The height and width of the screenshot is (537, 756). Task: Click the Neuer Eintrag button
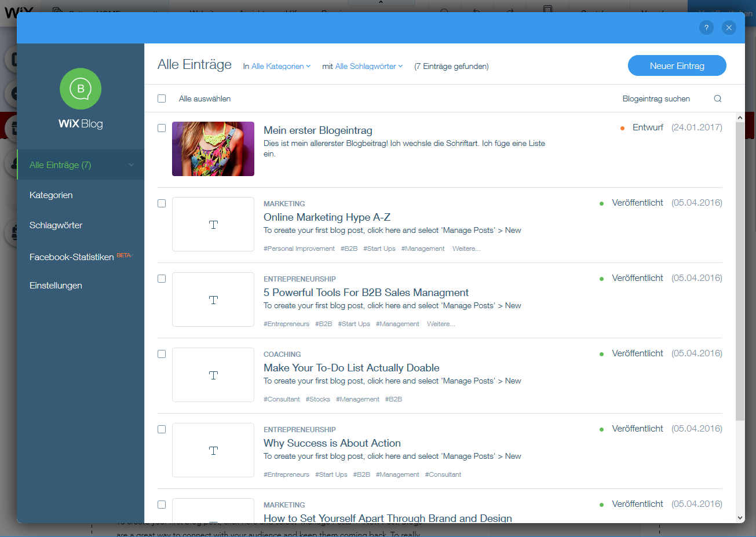[677, 65]
